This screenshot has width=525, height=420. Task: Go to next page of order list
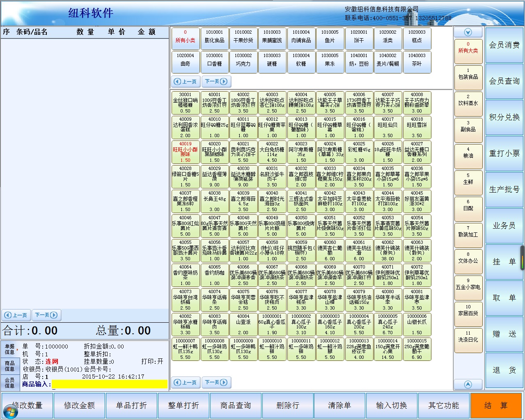tap(46, 315)
